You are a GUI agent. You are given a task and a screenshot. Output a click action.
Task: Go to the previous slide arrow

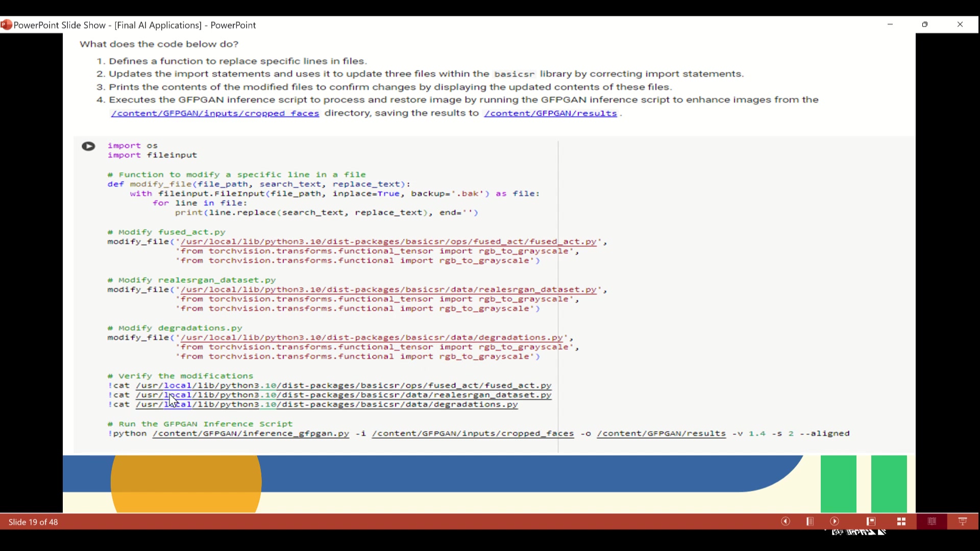click(x=786, y=521)
